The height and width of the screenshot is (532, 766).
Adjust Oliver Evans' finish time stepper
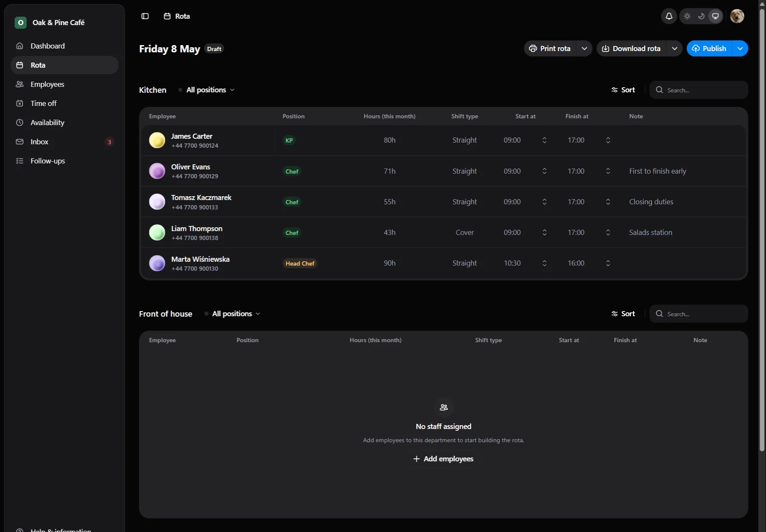tap(608, 171)
